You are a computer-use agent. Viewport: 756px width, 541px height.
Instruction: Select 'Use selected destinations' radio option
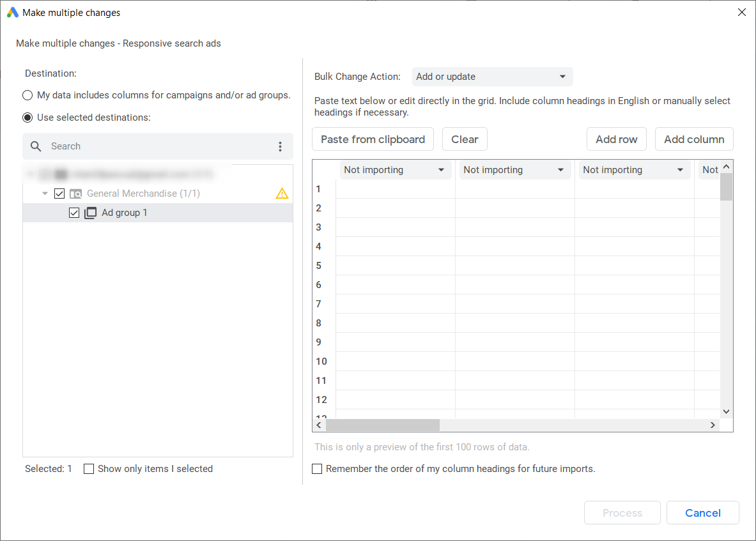(27, 118)
